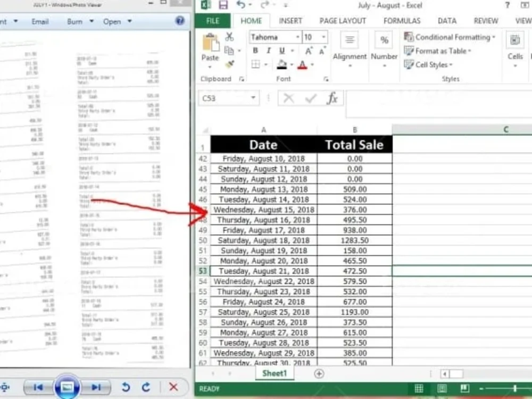The height and width of the screenshot is (399, 532).
Task: Play slide show in Photo Viewer
Action: (x=67, y=387)
